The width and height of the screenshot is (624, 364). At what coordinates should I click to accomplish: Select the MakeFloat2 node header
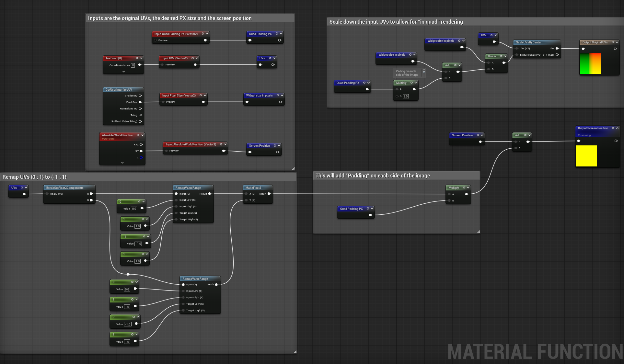pyautogui.click(x=258, y=188)
